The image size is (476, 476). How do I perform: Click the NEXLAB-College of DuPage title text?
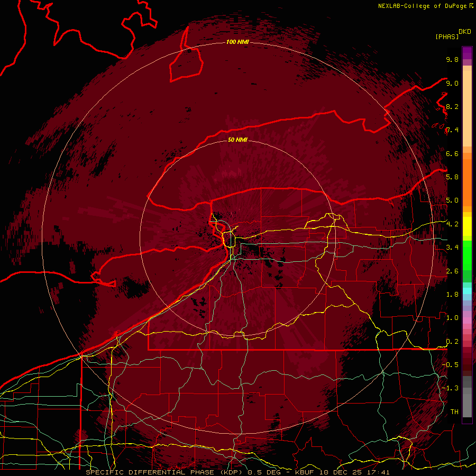(422, 6)
